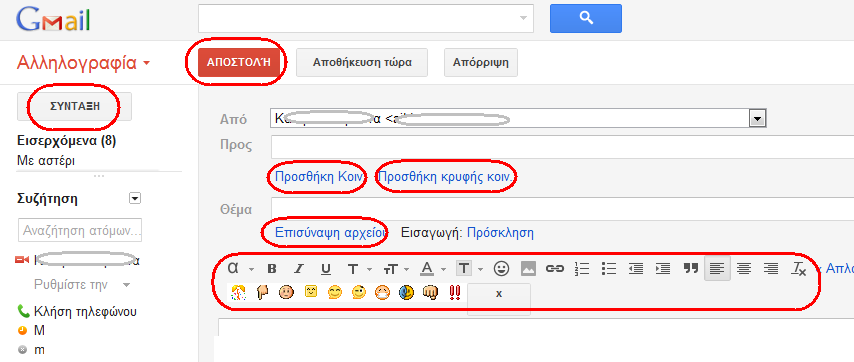This screenshot has width=854, height=362.
Task: Click the red video camera chat icon
Action: tap(22, 261)
